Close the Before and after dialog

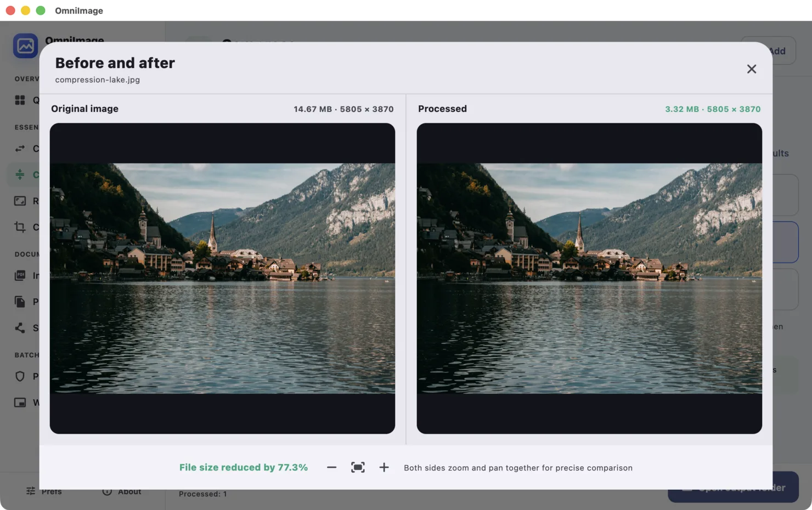point(752,69)
